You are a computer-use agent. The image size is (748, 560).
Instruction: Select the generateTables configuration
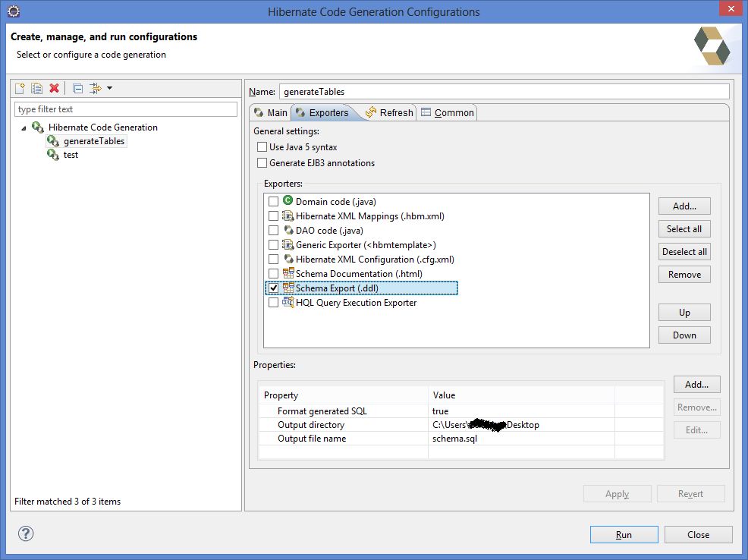[x=94, y=141]
